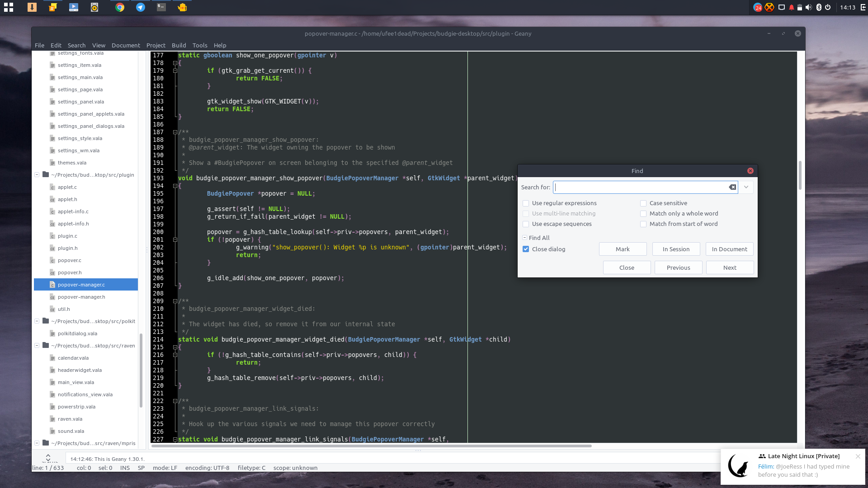Screen dimensions: 868x488
Task: Open the sticky notes hash icon
Action: click(x=53, y=7)
